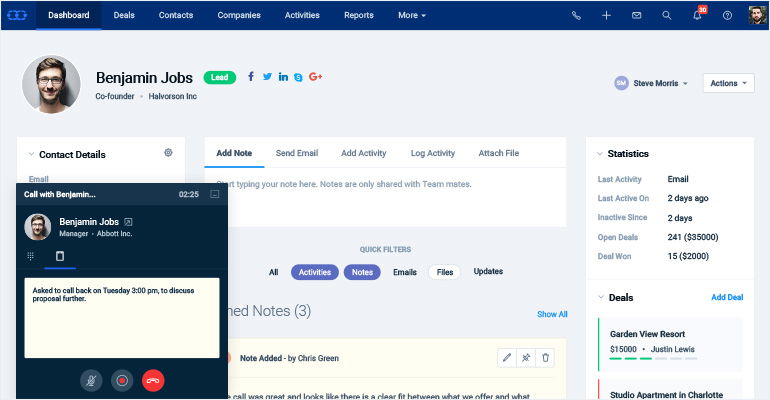Go to the Deals menu item

pyautogui.click(x=124, y=16)
